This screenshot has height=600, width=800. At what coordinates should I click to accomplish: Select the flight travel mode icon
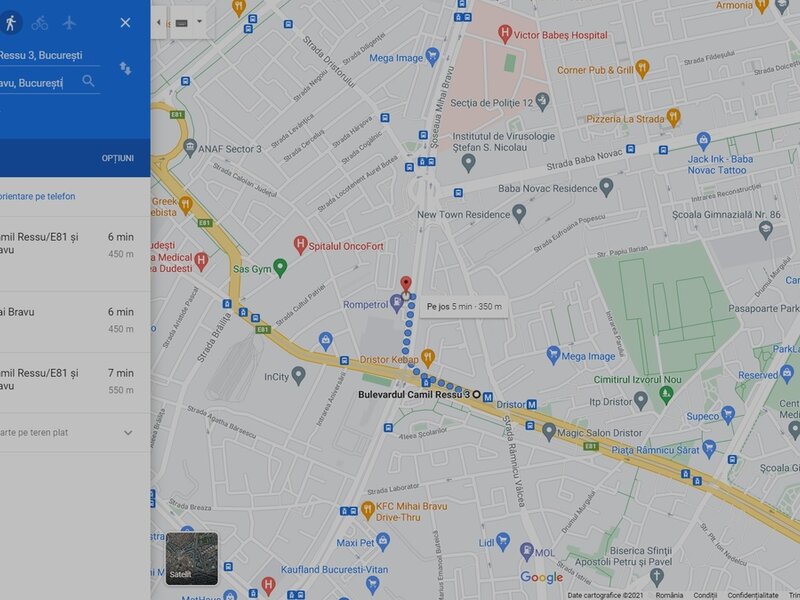click(x=69, y=23)
